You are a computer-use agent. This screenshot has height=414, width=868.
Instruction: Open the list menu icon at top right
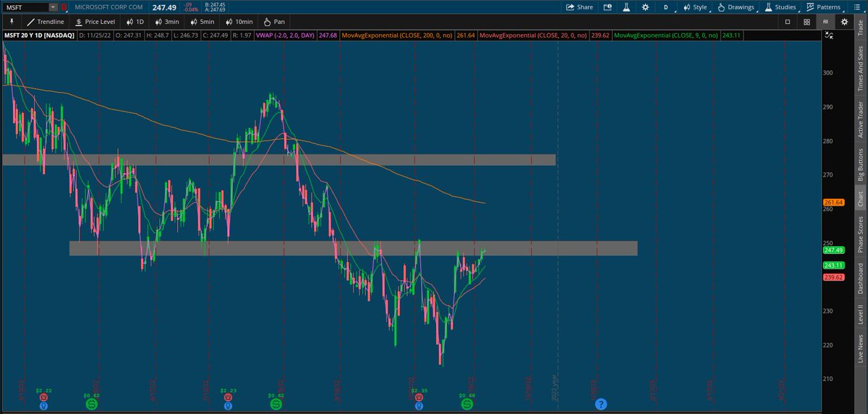[x=857, y=7]
